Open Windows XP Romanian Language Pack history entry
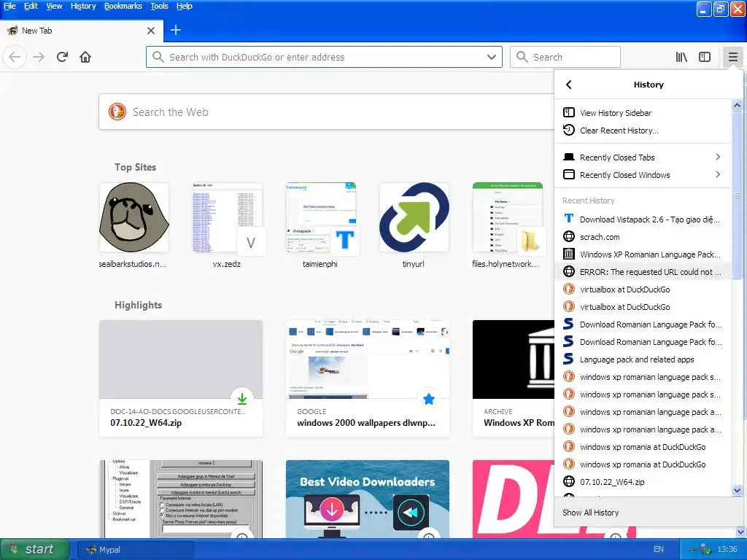747x560 pixels. (x=643, y=254)
